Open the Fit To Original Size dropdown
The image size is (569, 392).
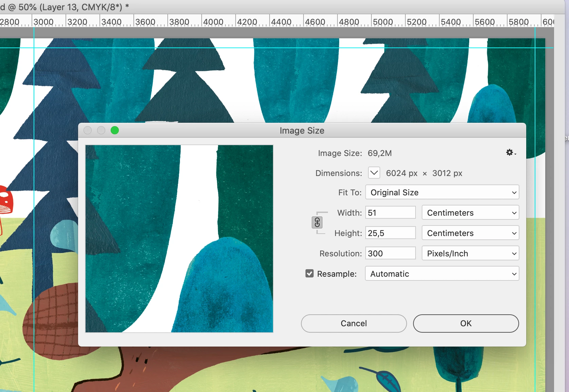[x=442, y=192]
